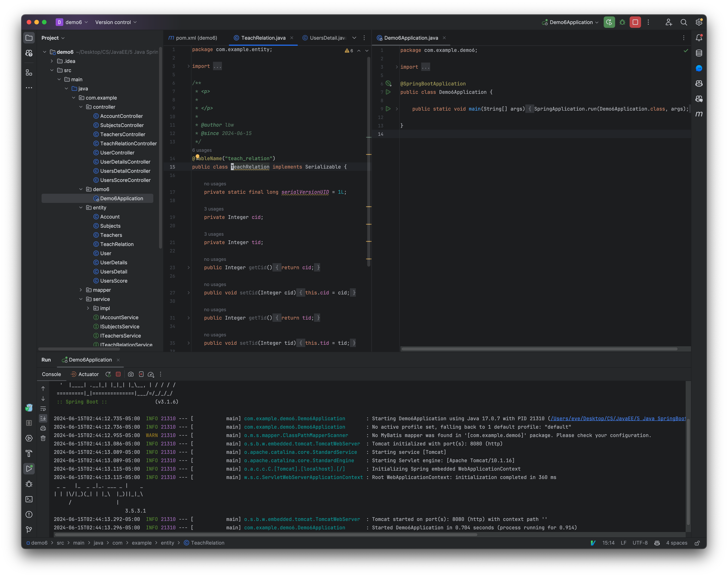Click the console horizontal scrollbar
The image size is (728, 577).
(266, 535)
